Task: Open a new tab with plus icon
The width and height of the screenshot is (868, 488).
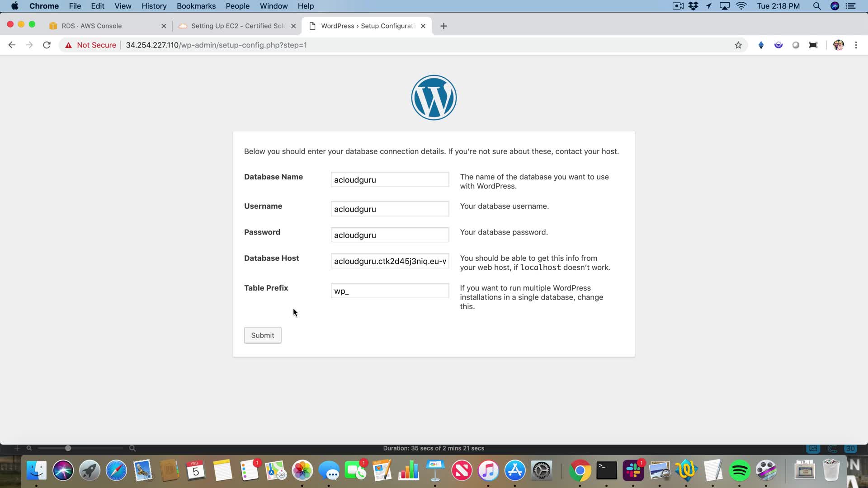Action: point(443,26)
